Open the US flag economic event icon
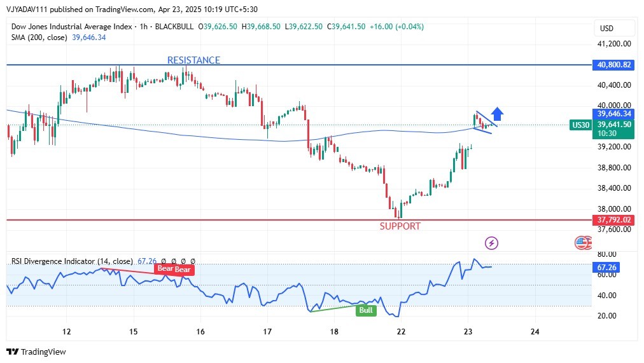 (x=582, y=242)
